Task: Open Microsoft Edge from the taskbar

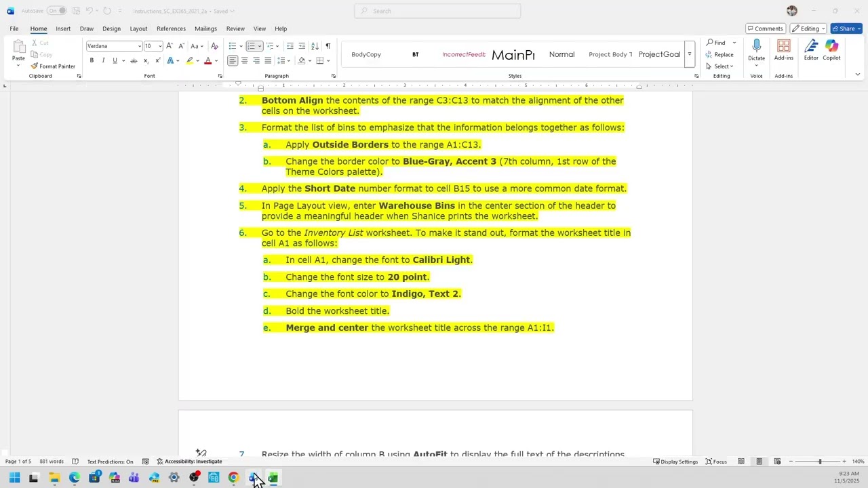Action: click(x=75, y=478)
